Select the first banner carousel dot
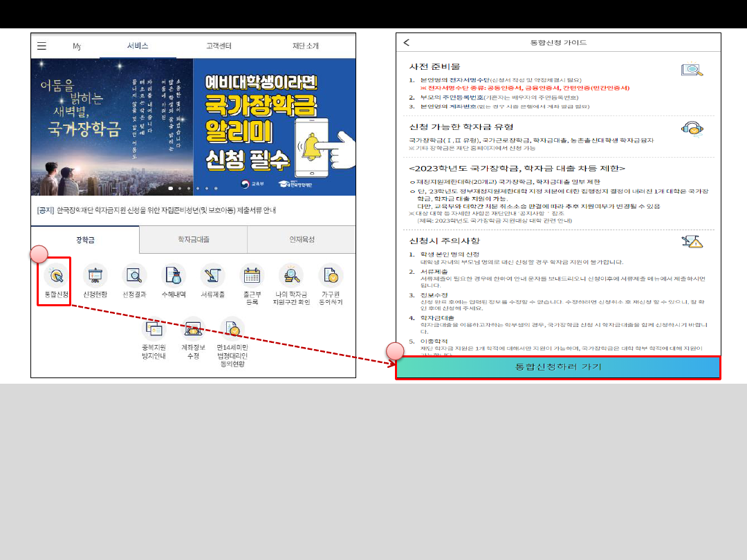Image resolution: width=747 pixels, height=560 pixels. point(171,188)
